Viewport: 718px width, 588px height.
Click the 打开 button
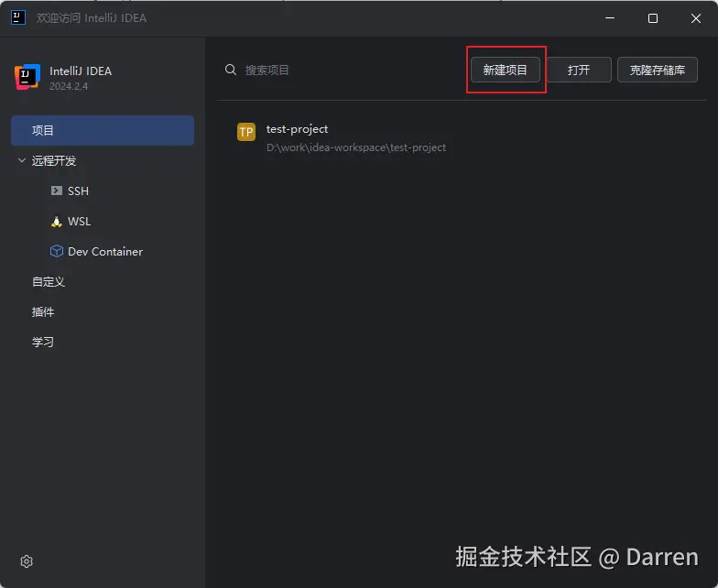pos(579,70)
